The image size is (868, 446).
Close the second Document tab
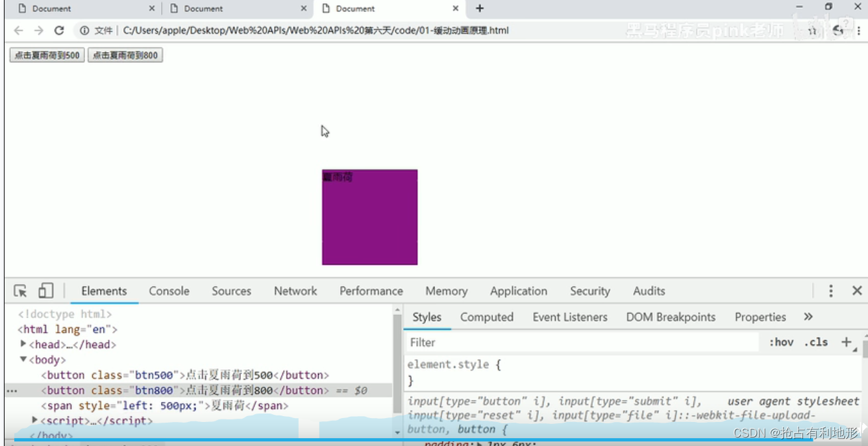point(304,8)
